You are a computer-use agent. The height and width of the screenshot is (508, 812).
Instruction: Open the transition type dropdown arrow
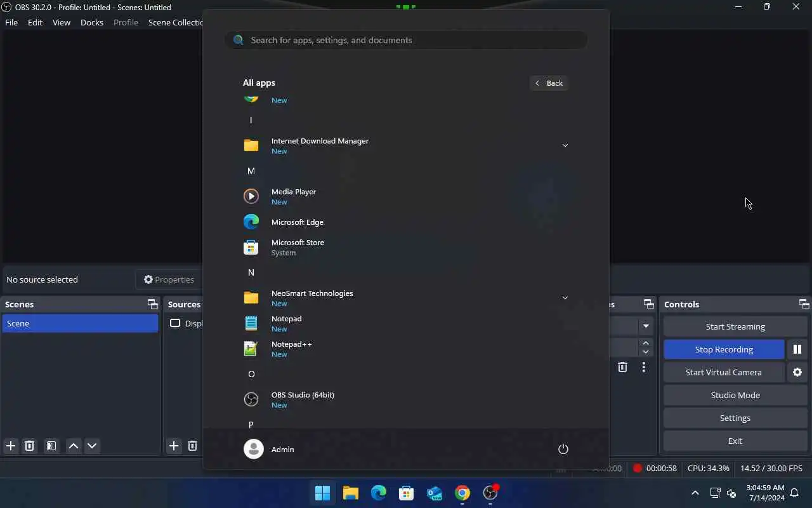(646, 326)
